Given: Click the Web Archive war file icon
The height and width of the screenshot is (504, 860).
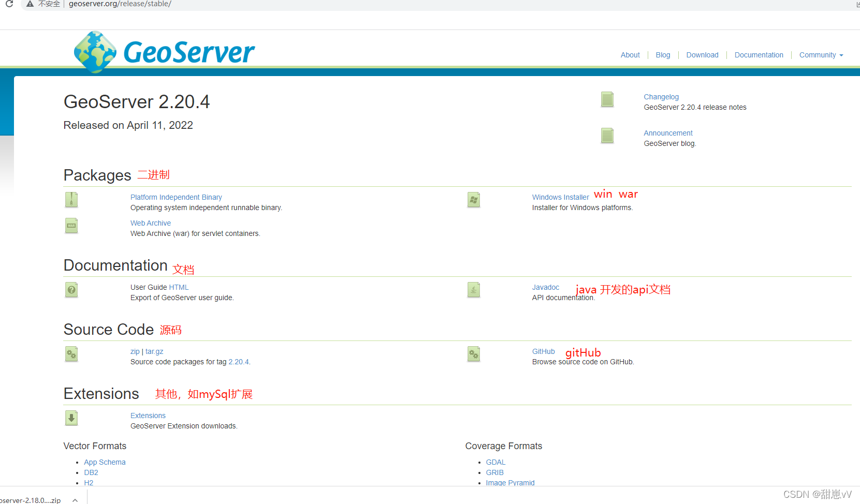Looking at the screenshot, I should click(x=71, y=226).
